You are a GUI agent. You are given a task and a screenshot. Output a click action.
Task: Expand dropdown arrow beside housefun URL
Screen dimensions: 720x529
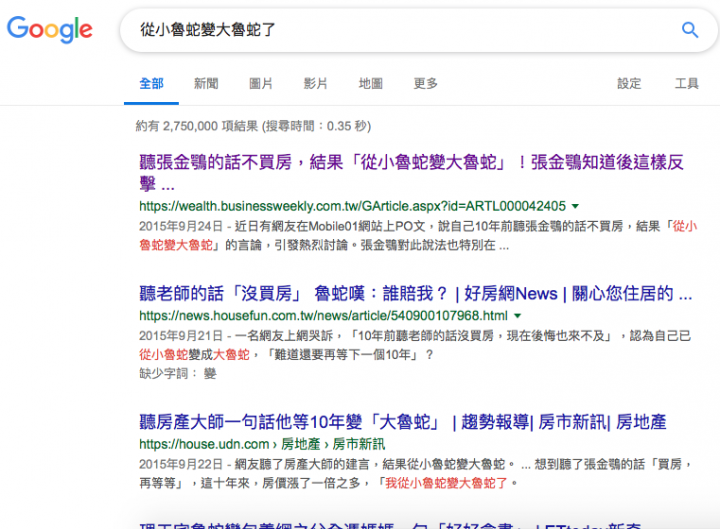coord(518,316)
